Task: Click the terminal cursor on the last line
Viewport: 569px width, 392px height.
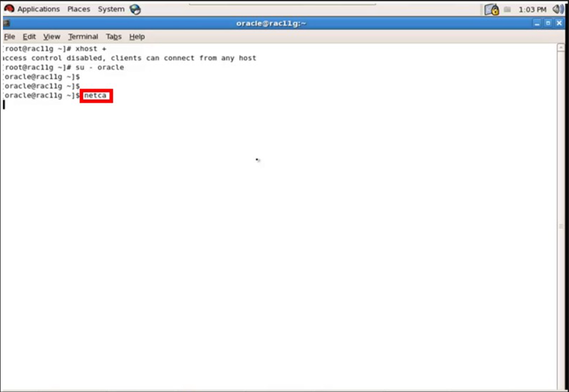Action: pos(4,105)
